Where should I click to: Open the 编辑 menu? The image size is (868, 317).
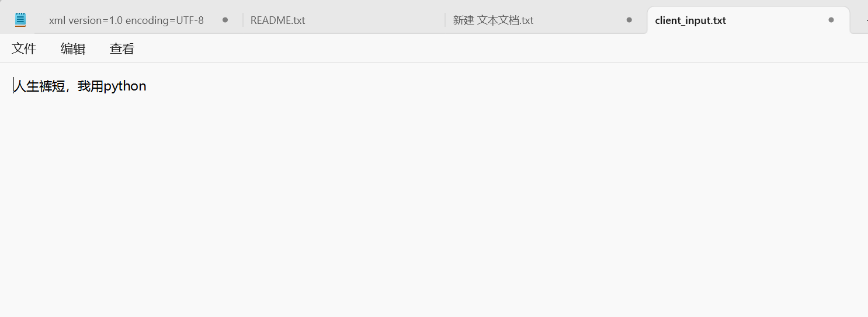point(73,48)
